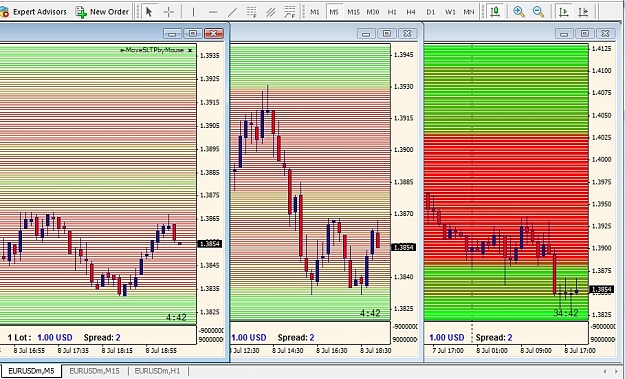Image resolution: width=625 pixels, height=379 pixels.
Task: Zoom in on the chart
Action: click(x=519, y=12)
